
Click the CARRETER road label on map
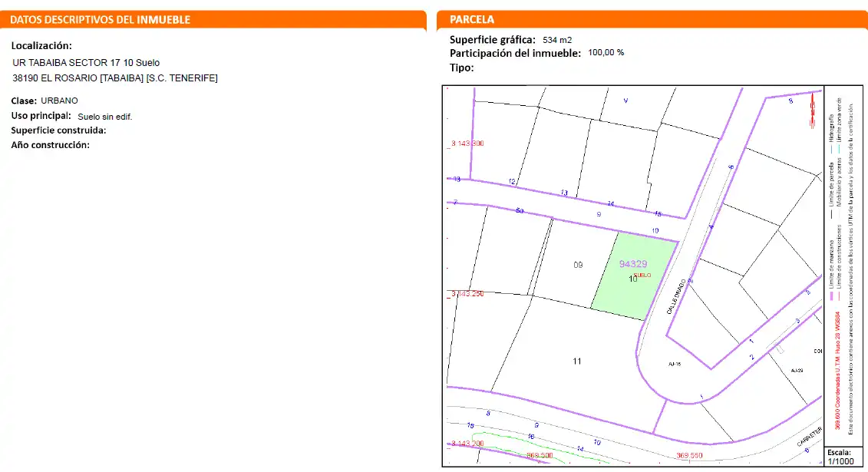click(x=809, y=437)
